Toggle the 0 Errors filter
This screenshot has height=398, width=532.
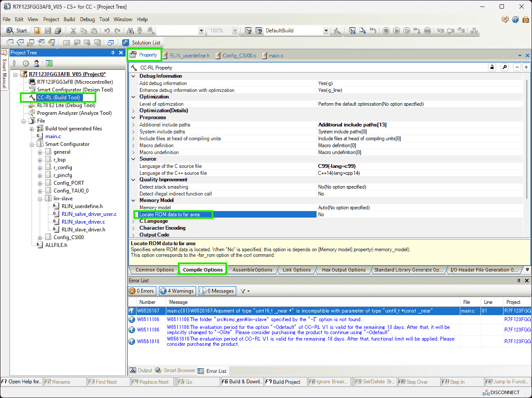point(142,291)
